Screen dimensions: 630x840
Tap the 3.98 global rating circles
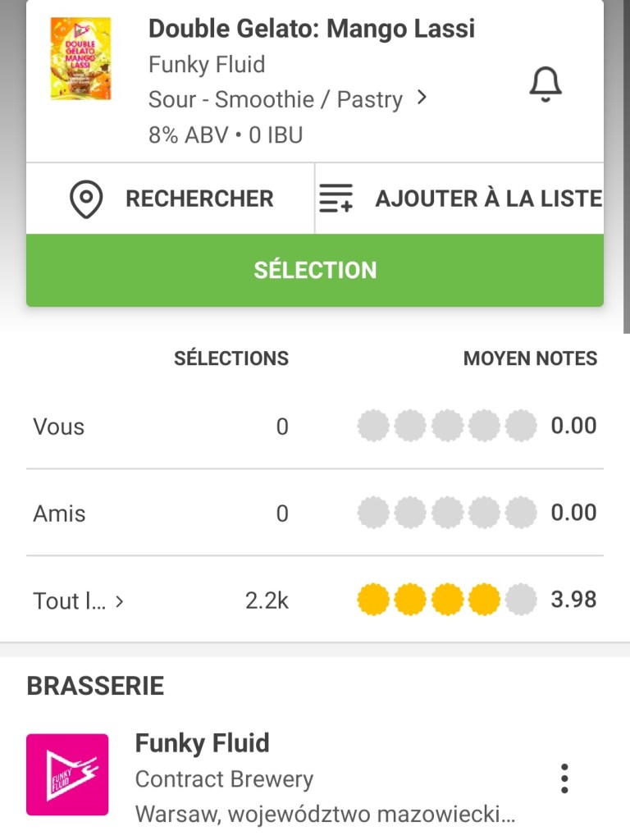[447, 600]
